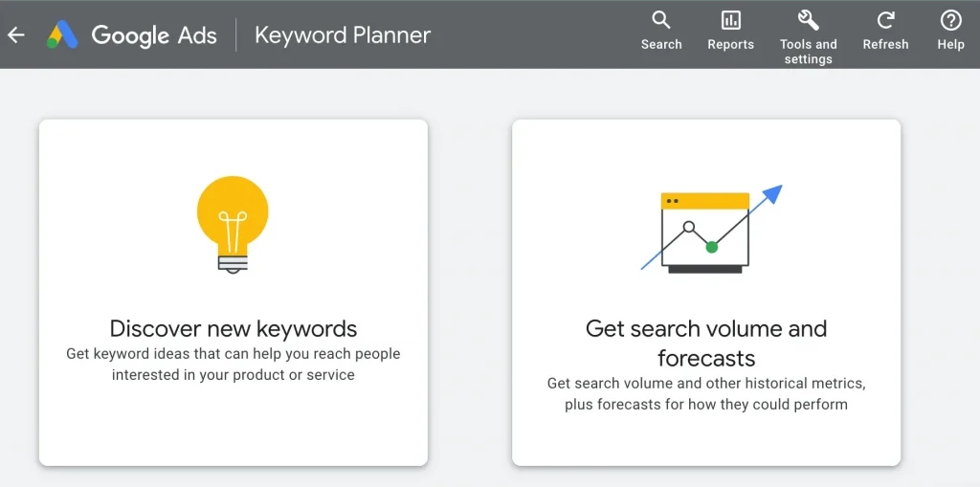The height and width of the screenshot is (487, 980).
Task: Open the Help question mark icon
Action: tap(950, 20)
